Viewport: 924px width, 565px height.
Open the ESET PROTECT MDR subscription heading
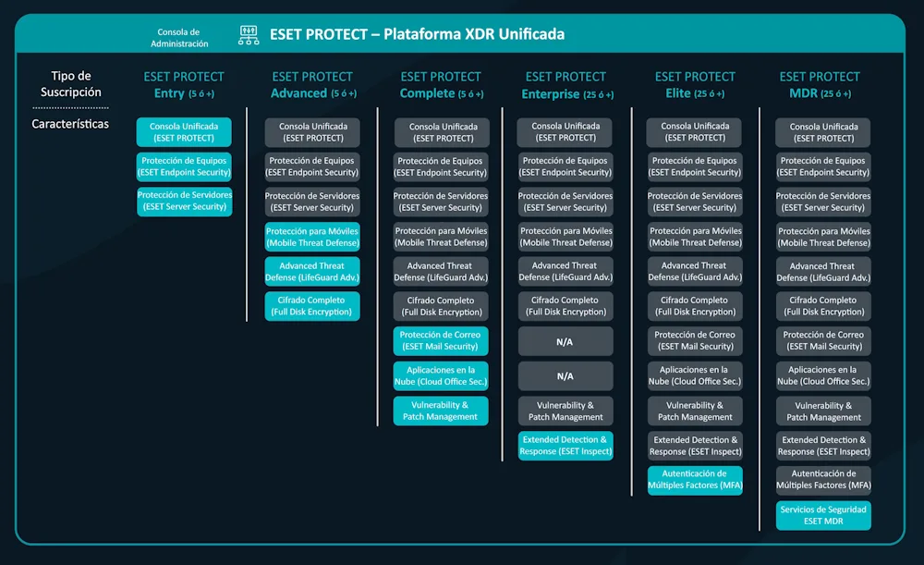coord(820,84)
